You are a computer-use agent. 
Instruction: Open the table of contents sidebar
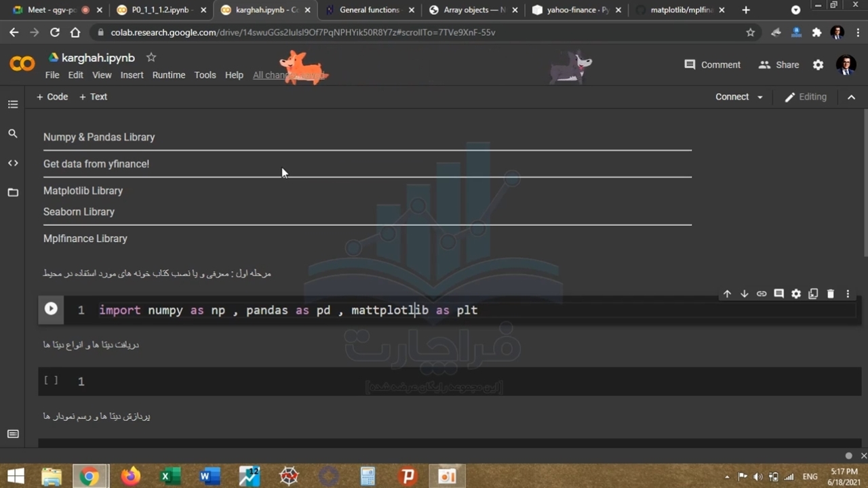click(x=13, y=104)
